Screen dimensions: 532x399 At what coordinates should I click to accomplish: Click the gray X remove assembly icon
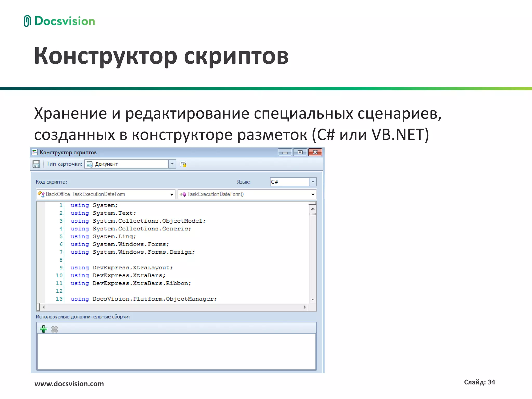(x=55, y=329)
